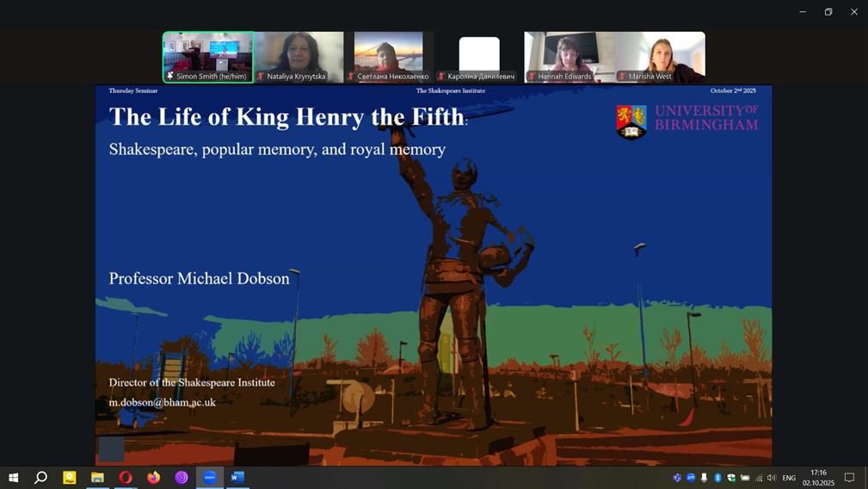Click the taskbar search magnifier

(x=40, y=477)
